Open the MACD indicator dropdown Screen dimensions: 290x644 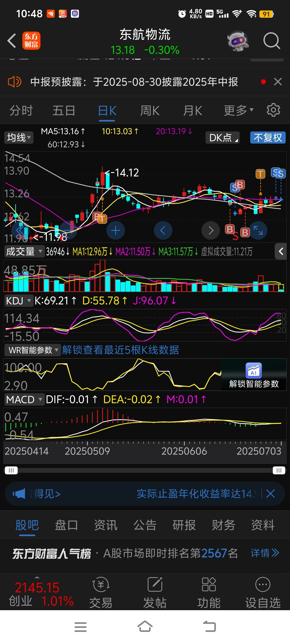[x=24, y=400]
